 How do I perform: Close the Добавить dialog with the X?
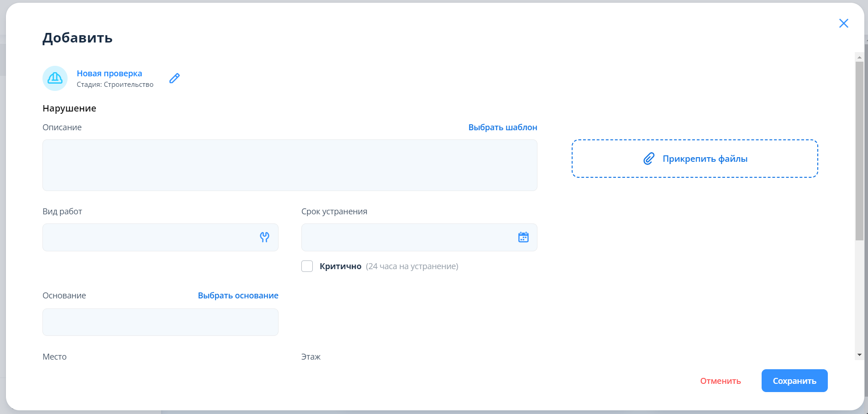pos(843,23)
